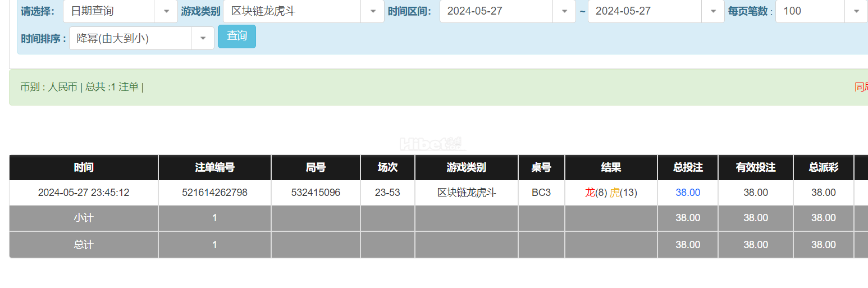
Task: Select the timestamp 2024-05-27 23:45:12 cell
Action: click(84, 193)
